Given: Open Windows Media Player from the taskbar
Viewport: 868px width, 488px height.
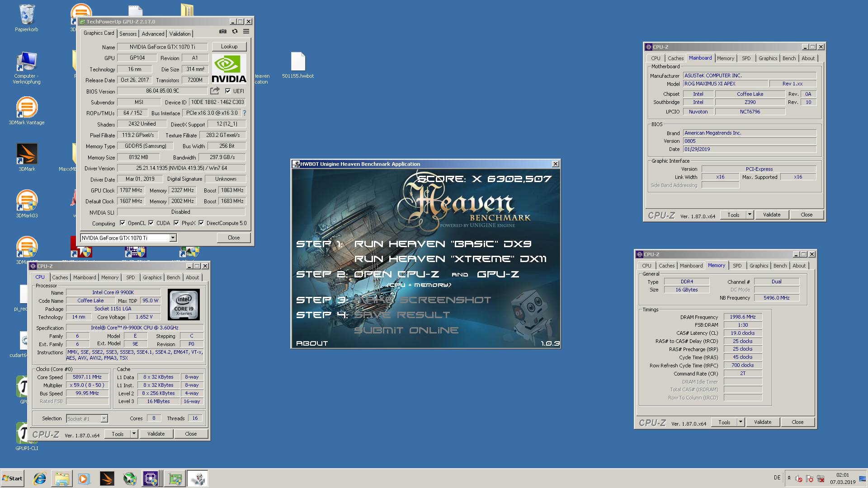Looking at the screenshot, I should [x=84, y=479].
